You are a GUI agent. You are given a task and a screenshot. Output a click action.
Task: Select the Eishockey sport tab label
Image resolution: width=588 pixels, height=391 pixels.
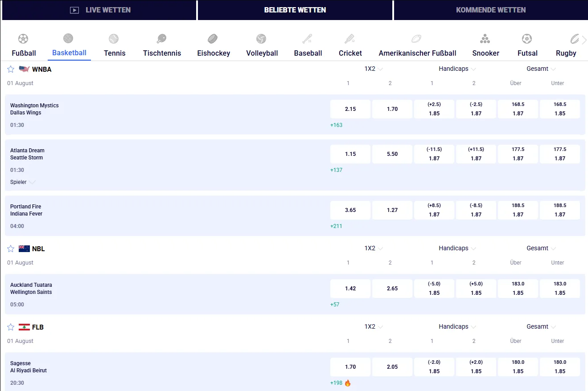pyautogui.click(x=214, y=53)
